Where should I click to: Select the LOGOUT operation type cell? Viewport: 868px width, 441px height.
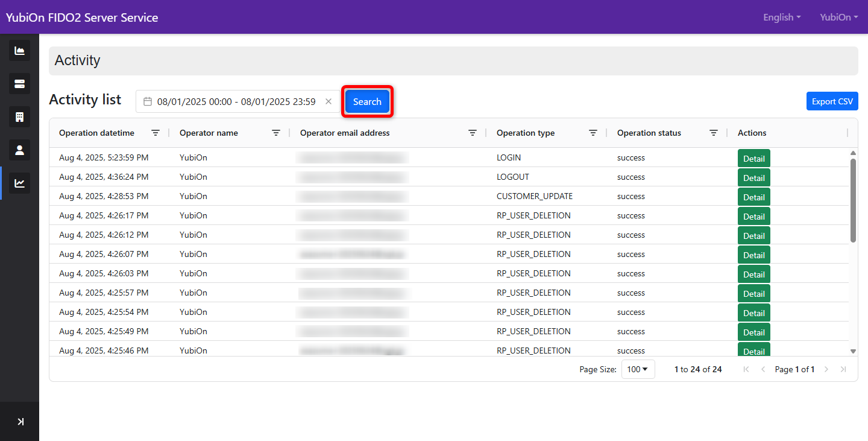pyautogui.click(x=513, y=177)
